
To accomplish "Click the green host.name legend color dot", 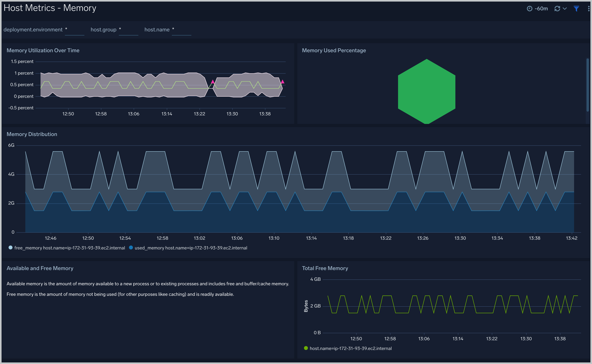I will pos(306,348).
